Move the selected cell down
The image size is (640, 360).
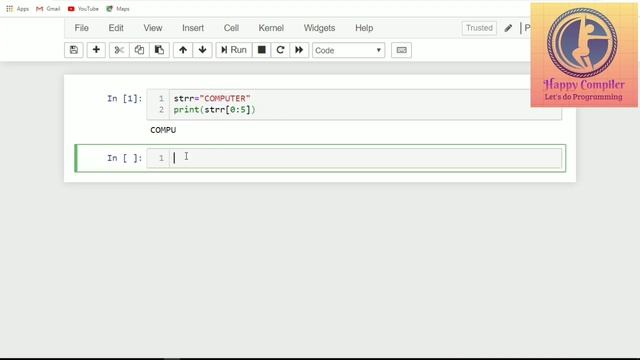click(x=202, y=50)
